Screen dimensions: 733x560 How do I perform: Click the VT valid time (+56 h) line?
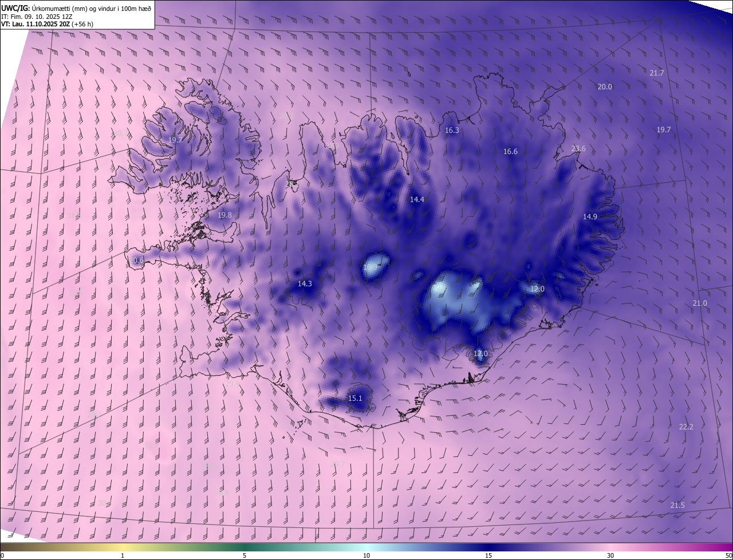coord(47,24)
